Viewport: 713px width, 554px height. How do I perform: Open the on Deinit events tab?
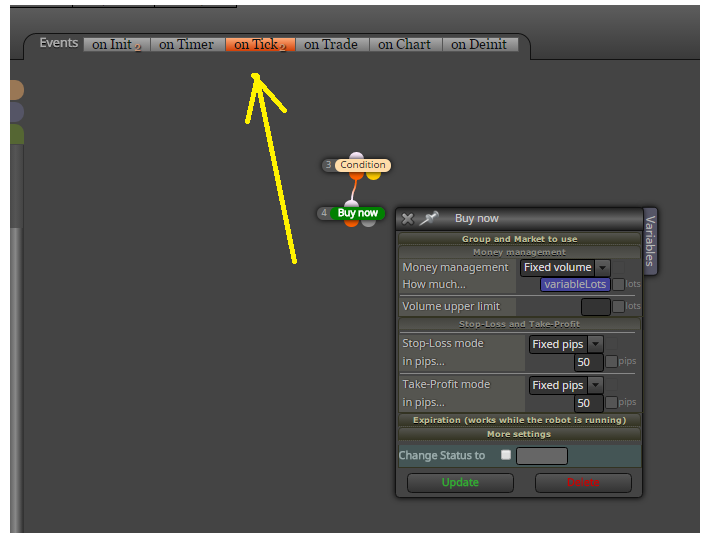click(x=479, y=45)
